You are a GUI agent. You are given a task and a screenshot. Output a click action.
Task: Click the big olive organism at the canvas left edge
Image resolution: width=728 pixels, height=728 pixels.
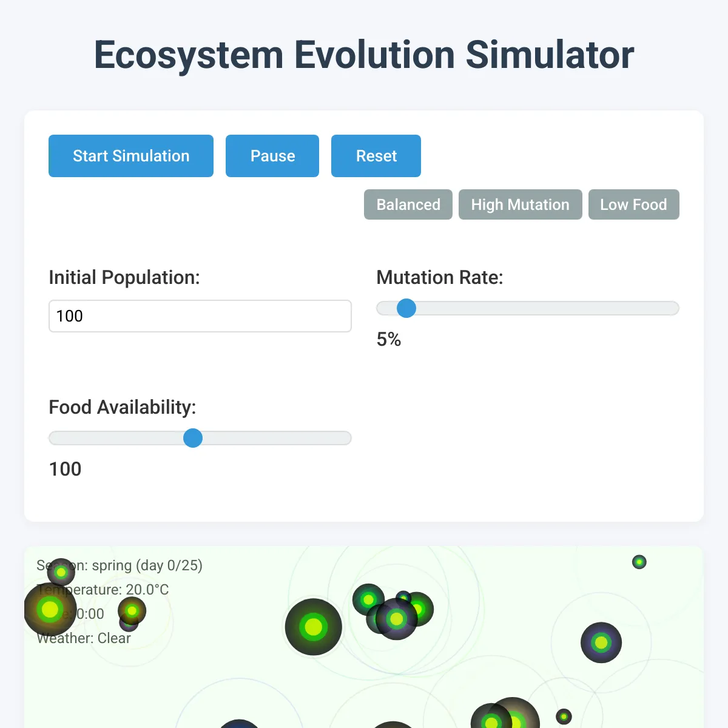[50, 609]
